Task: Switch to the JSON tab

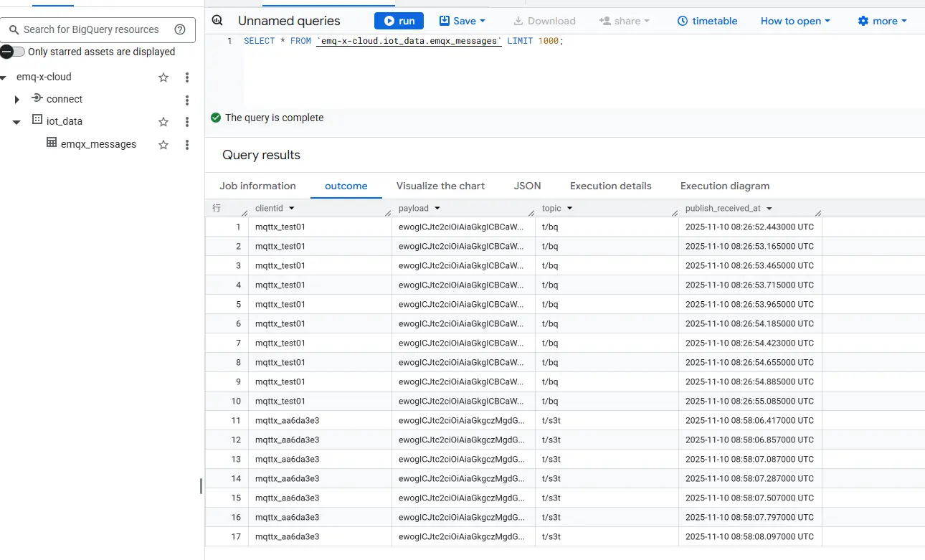Action: 527,186
